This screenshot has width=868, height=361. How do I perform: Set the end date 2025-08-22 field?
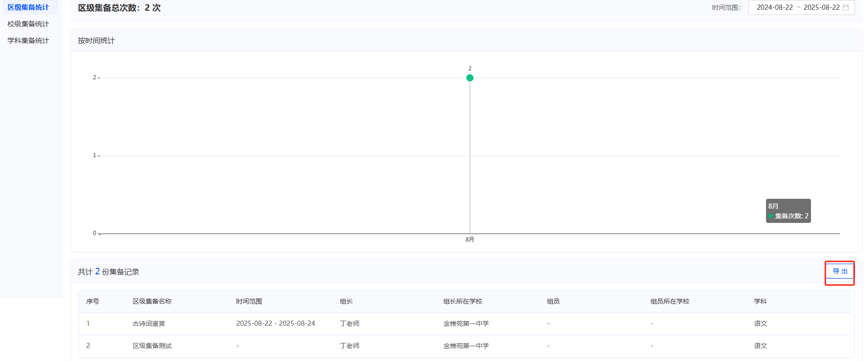pyautogui.click(x=822, y=7)
